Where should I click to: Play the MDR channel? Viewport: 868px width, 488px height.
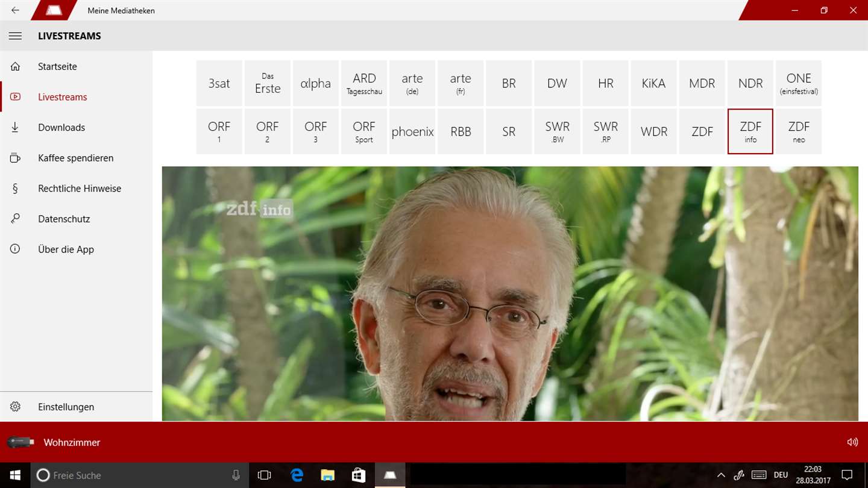[x=702, y=83]
